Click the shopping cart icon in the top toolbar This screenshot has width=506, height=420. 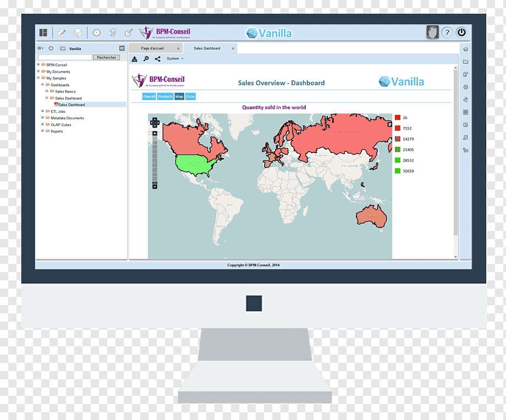click(113, 32)
